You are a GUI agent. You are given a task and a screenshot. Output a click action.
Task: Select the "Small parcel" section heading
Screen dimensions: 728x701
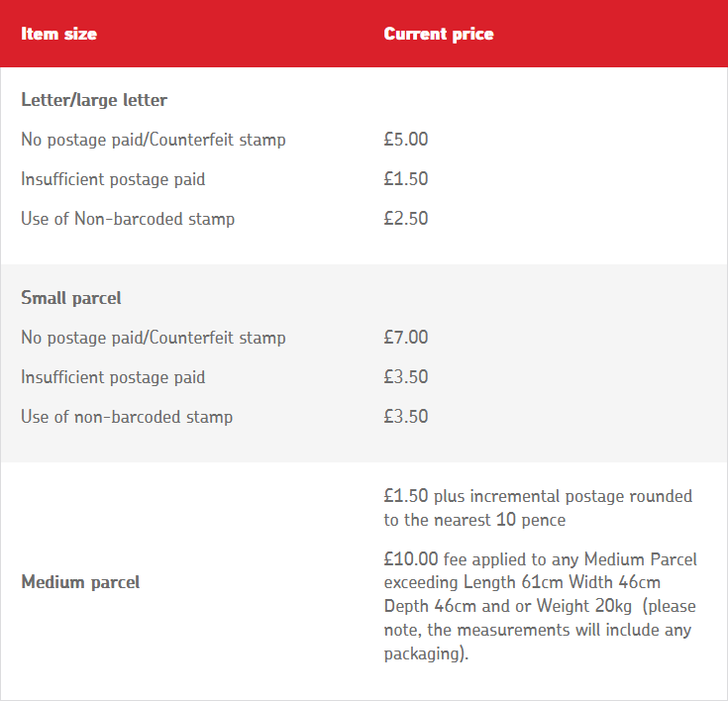tap(71, 298)
